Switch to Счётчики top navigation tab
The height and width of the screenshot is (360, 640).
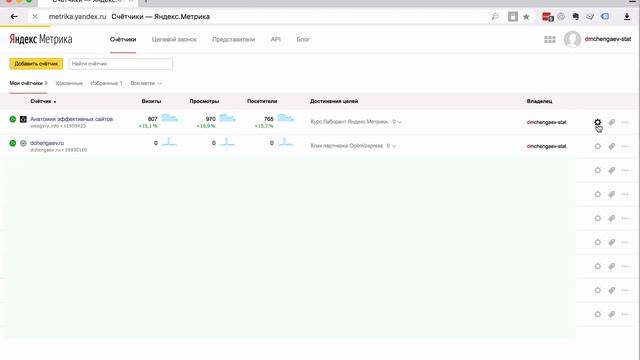tap(123, 40)
